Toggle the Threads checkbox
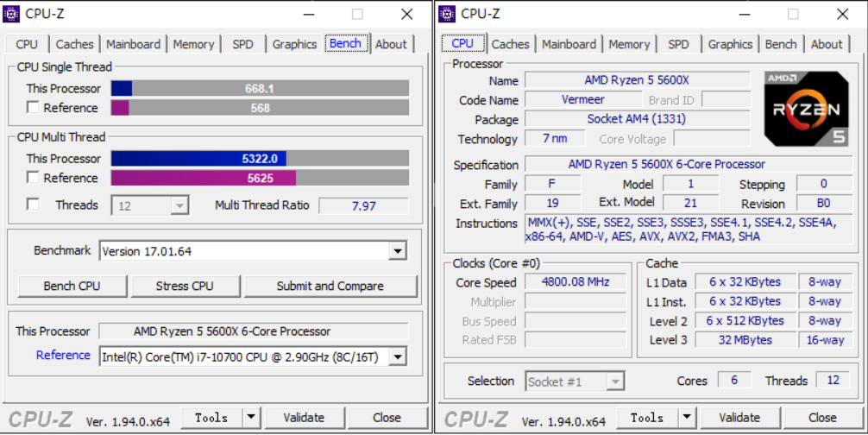Screen dimensions: 868x435 pyautogui.click(x=33, y=205)
